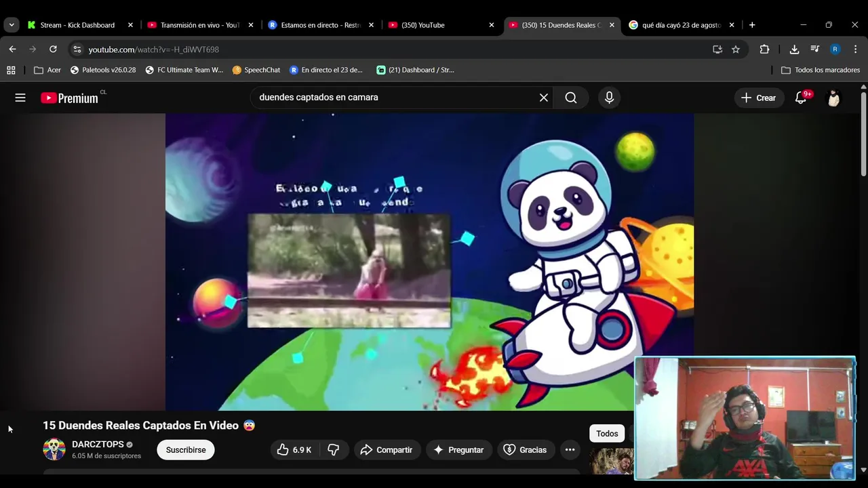868x488 pixels.
Task: Go back in browser history
Action: (12, 49)
